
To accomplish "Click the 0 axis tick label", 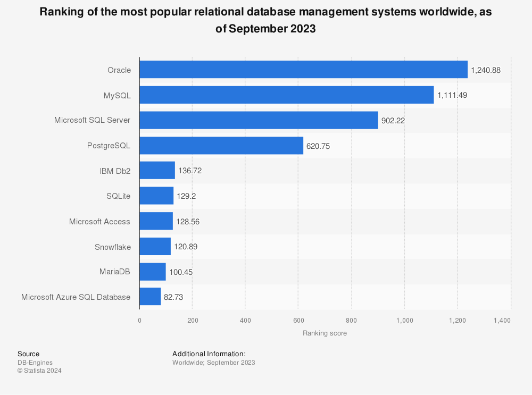I will 139,321.
